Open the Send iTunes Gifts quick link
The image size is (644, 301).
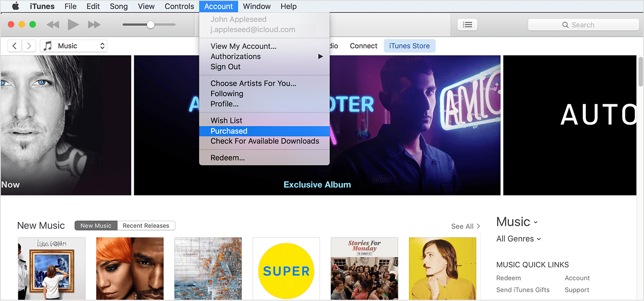click(x=523, y=290)
